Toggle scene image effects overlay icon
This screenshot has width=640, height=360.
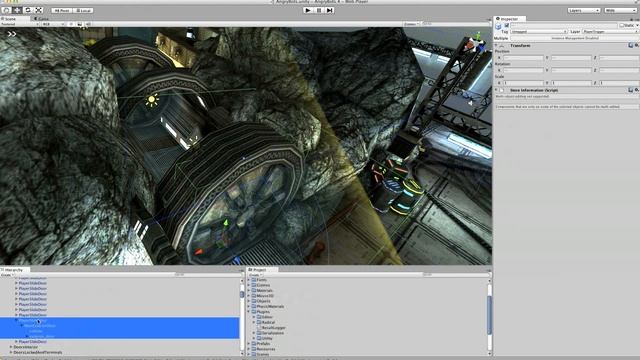click(x=80, y=24)
